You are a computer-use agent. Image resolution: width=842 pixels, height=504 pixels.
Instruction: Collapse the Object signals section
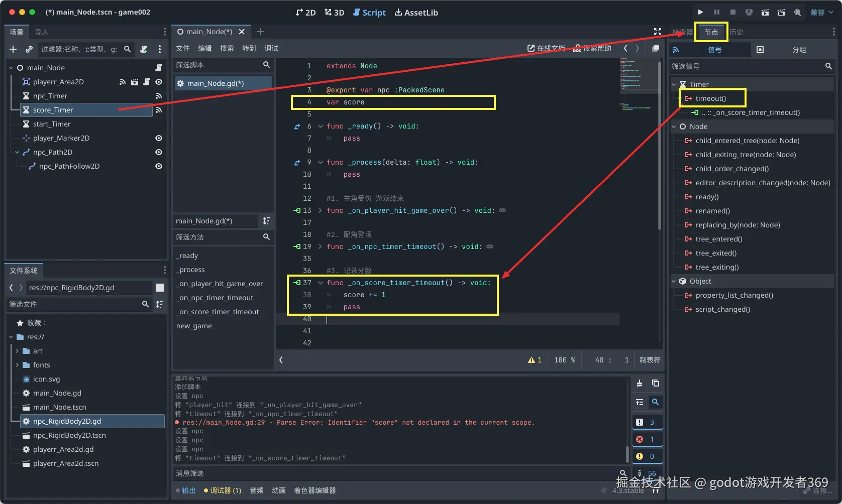(674, 281)
